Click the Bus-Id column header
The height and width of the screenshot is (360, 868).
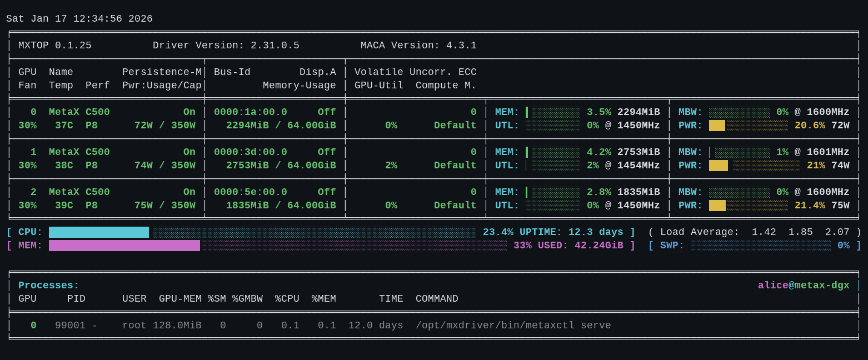click(x=232, y=72)
